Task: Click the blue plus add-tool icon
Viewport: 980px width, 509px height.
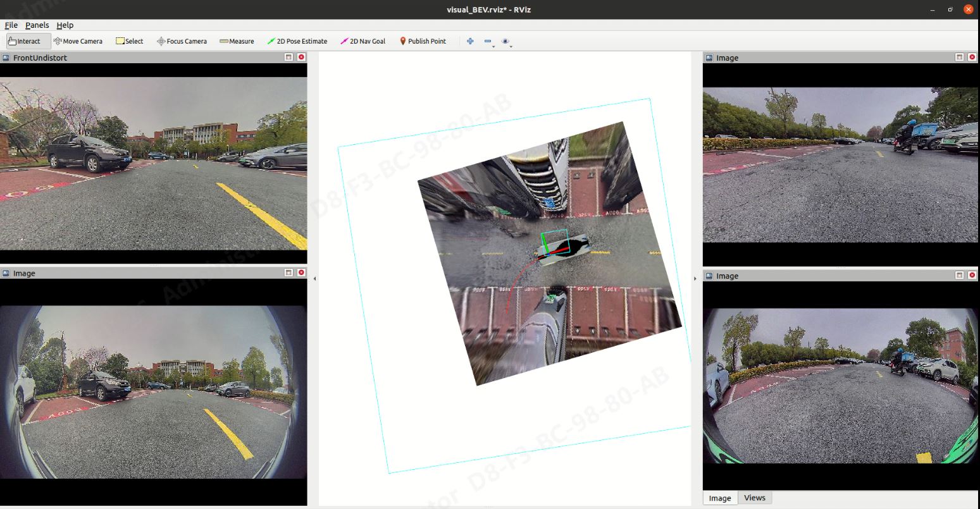Action: click(470, 41)
